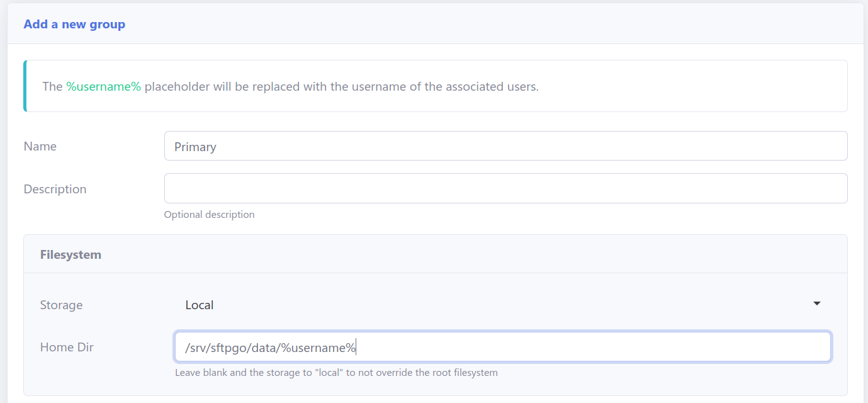Image resolution: width=868 pixels, height=403 pixels.
Task: Click the Name field label
Action: pyautogui.click(x=40, y=146)
